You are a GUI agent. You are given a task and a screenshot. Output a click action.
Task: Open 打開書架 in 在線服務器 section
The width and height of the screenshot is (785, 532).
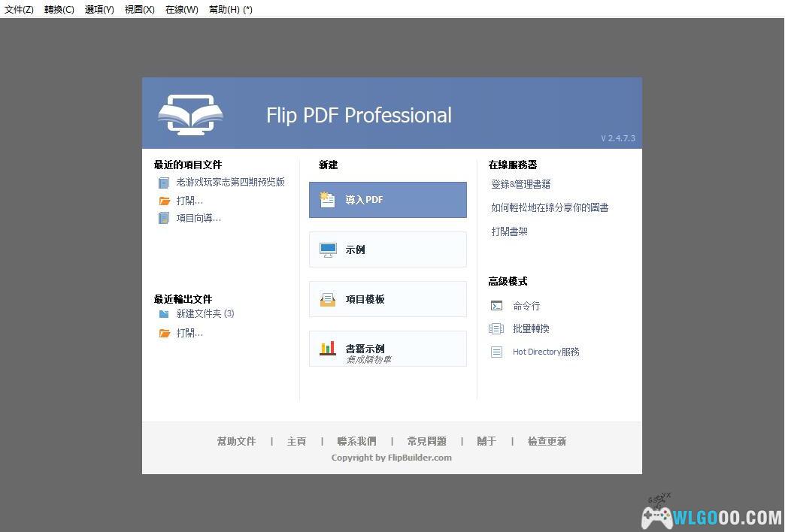coord(511,231)
